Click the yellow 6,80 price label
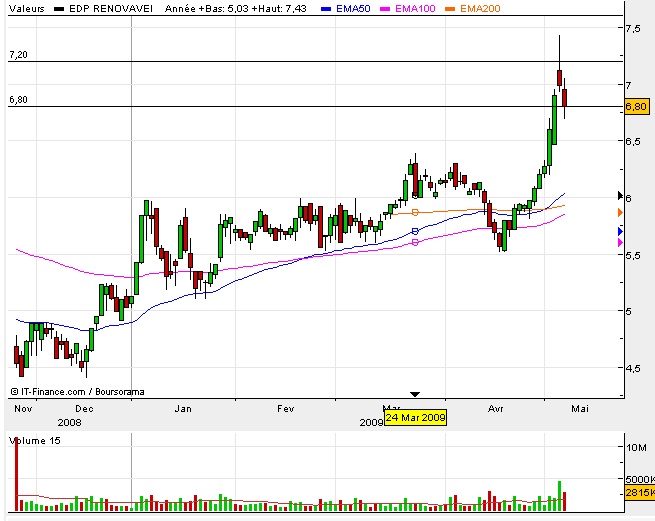Image resolution: width=655 pixels, height=521 pixels. point(636,107)
